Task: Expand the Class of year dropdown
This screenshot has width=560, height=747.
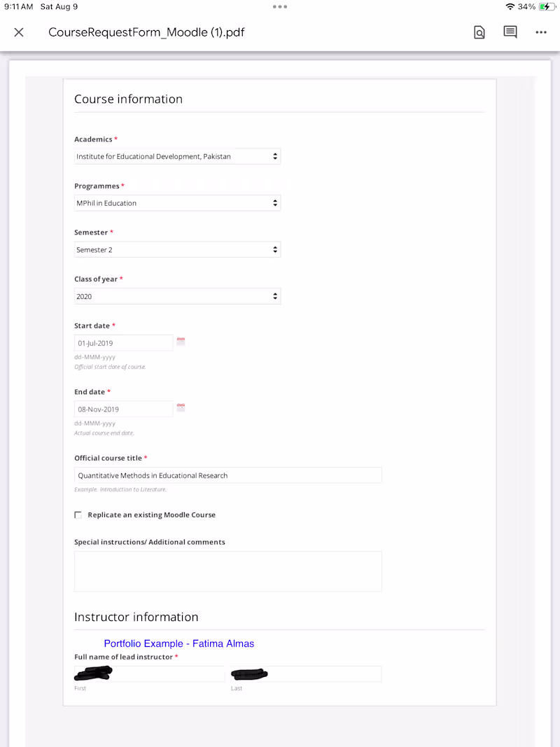Action: (x=178, y=296)
